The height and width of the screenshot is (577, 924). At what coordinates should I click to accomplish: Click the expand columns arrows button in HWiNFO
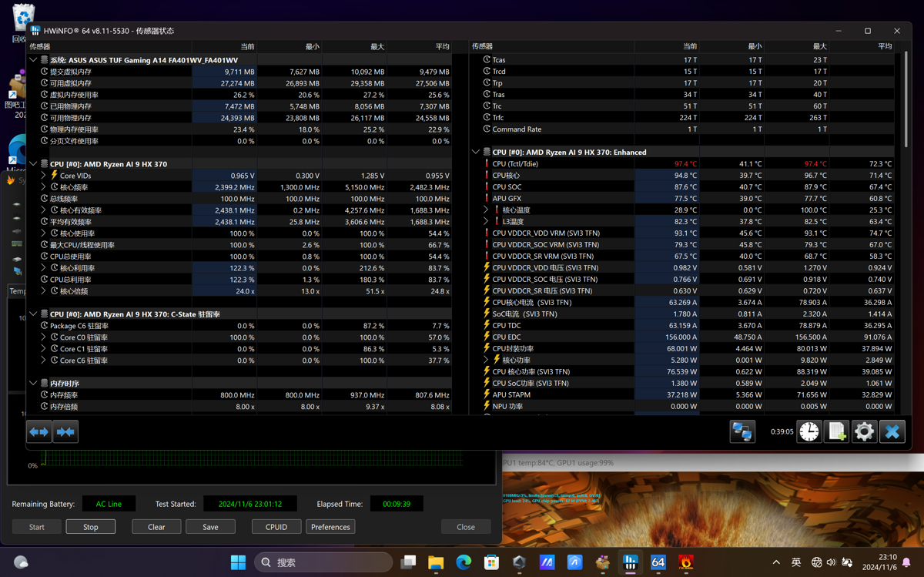tap(38, 432)
